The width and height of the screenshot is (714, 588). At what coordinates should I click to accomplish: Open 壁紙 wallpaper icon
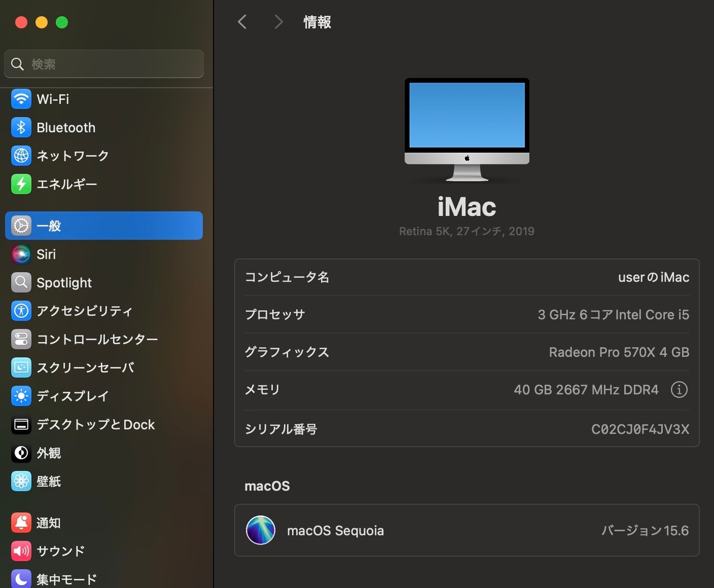21,481
